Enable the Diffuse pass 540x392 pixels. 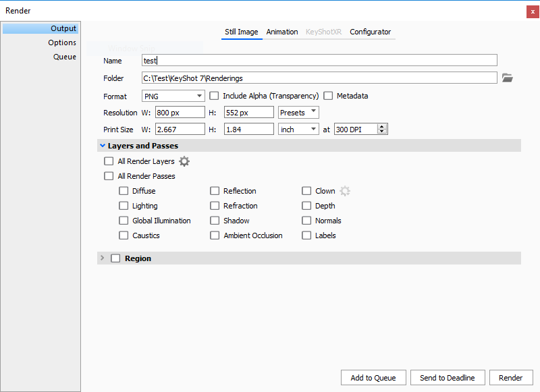(124, 191)
